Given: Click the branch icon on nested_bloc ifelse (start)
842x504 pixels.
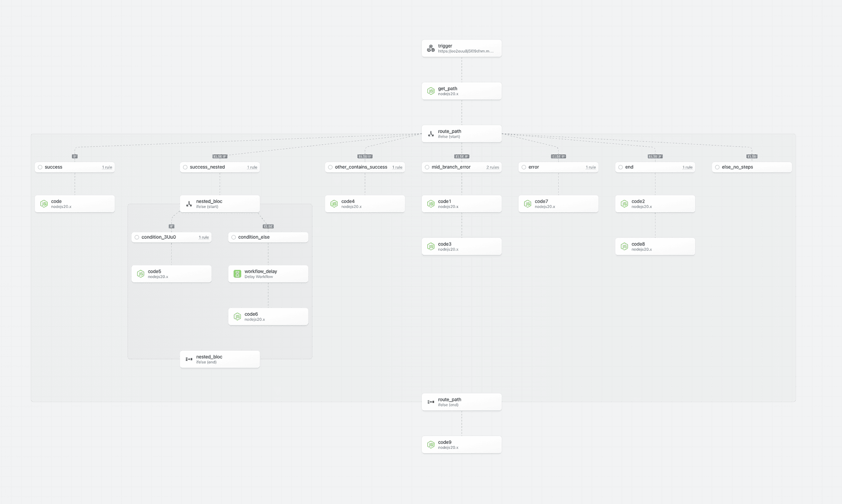Looking at the screenshot, I should (x=189, y=204).
